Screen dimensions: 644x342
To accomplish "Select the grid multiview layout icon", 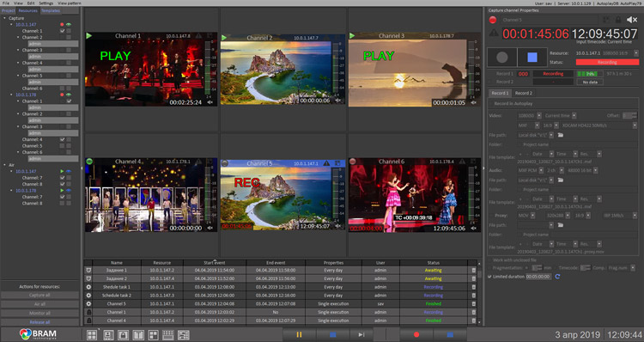I will coord(92,335).
